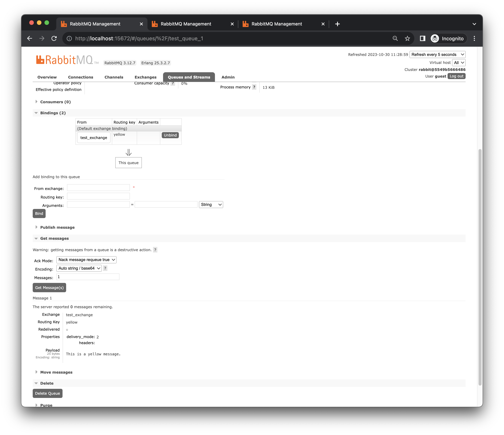504x435 pixels.
Task: Click the 13 KiB process memory value
Action: pos(268,87)
